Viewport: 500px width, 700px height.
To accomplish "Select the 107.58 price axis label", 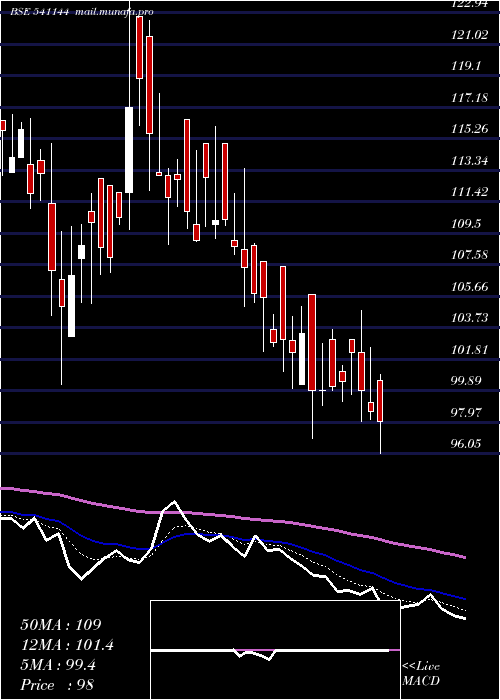I will (x=469, y=255).
